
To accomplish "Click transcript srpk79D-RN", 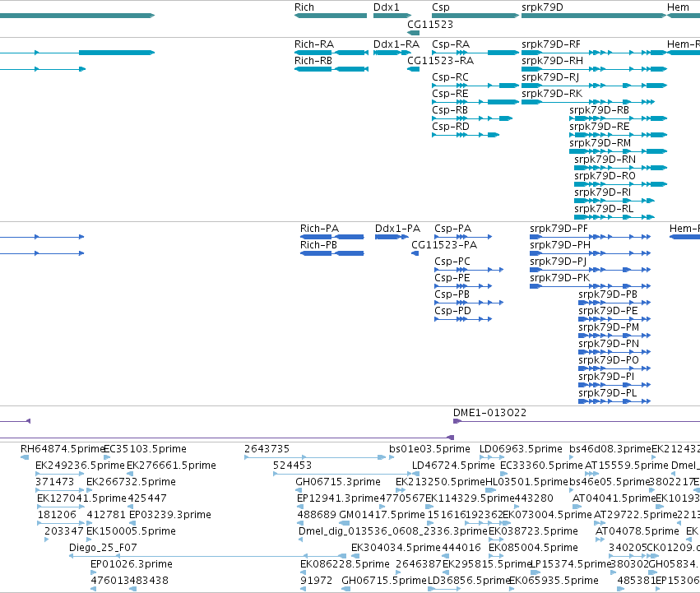I will pyautogui.click(x=605, y=160).
